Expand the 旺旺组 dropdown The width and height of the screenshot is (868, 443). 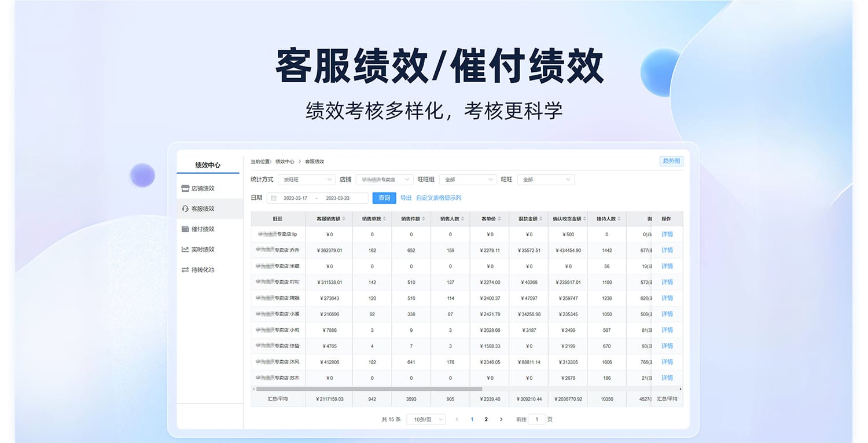pyautogui.click(x=468, y=180)
